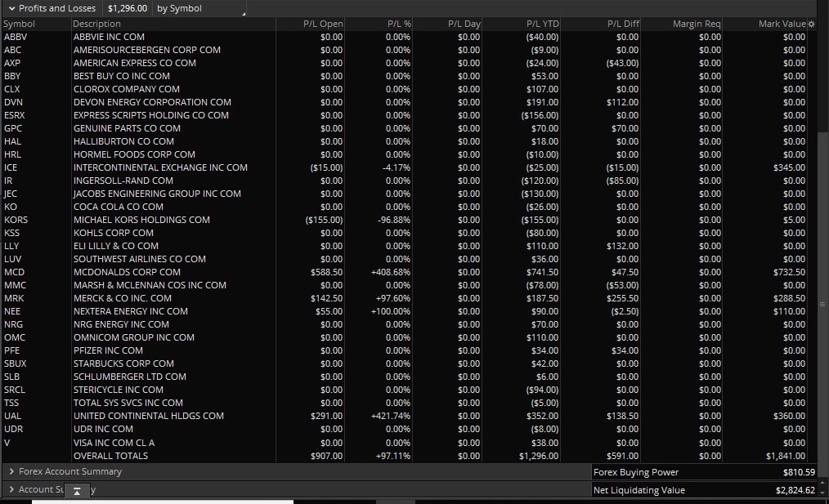Click DVN P/L YTD value $191.00

pyautogui.click(x=542, y=102)
